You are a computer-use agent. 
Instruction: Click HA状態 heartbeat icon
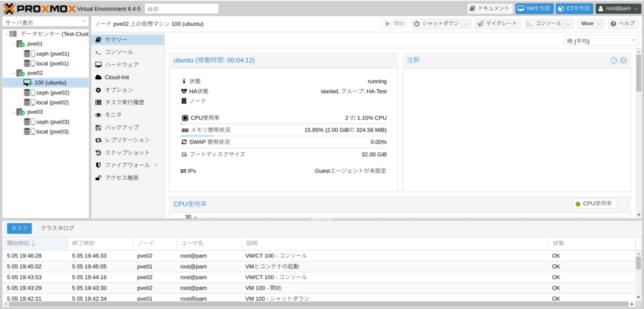184,91
